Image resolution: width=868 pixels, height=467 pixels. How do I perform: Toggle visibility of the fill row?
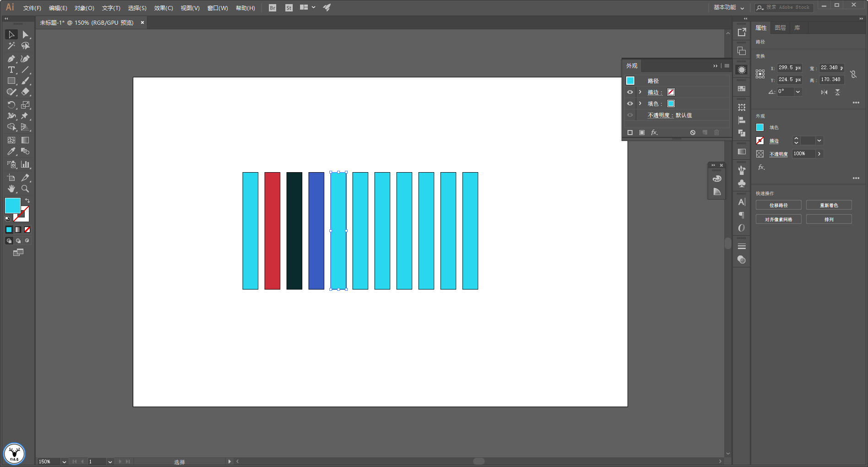pyautogui.click(x=630, y=103)
